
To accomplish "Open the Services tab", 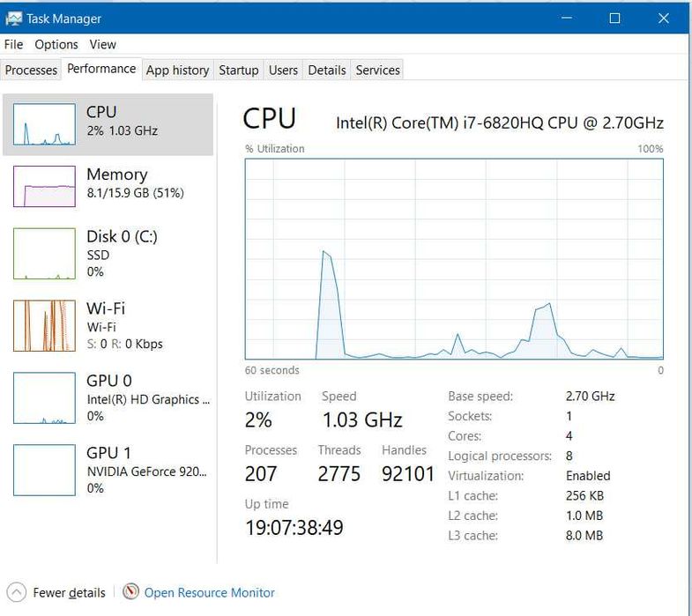I will (x=377, y=71).
